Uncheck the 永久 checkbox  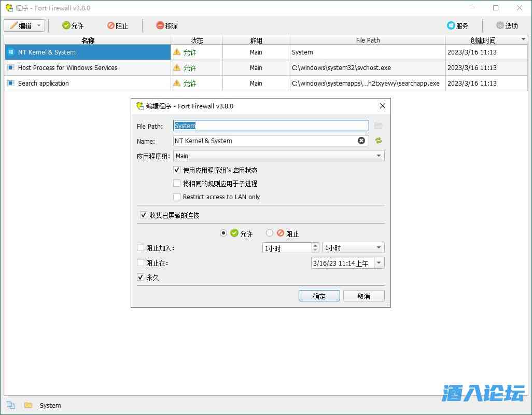(x=141, y=278)
